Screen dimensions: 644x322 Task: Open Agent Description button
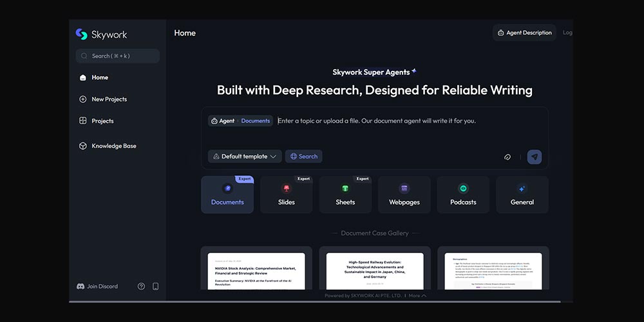[524, 32]
